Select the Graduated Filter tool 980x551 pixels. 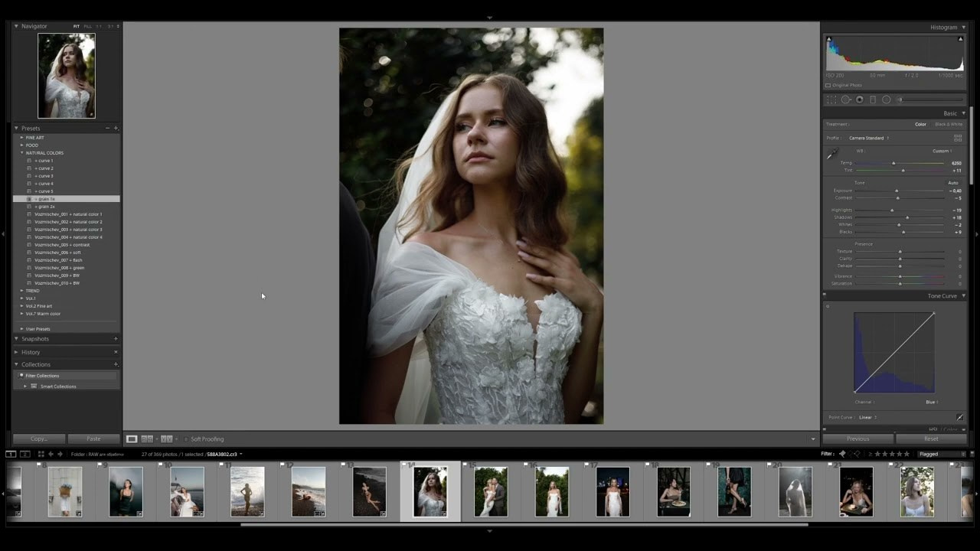[873, 99]
